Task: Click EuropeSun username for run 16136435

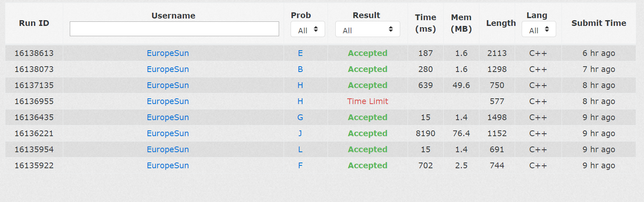Action: point(168,117)
